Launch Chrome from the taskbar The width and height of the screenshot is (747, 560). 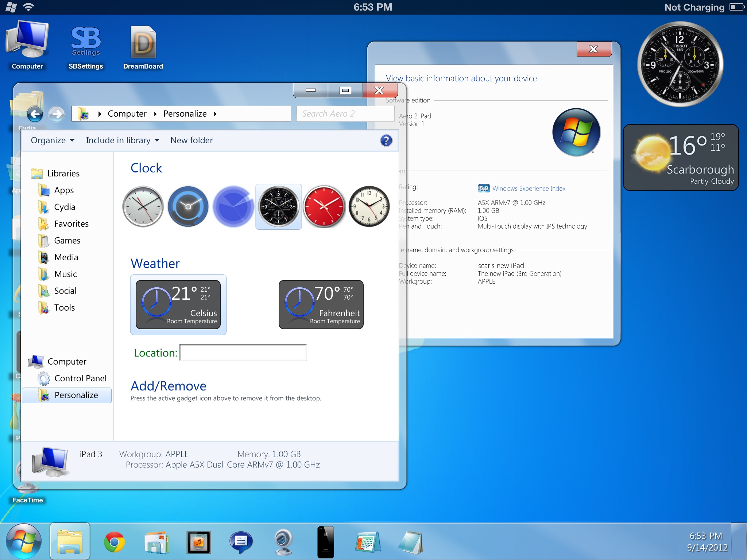click(x=114, y=542)
